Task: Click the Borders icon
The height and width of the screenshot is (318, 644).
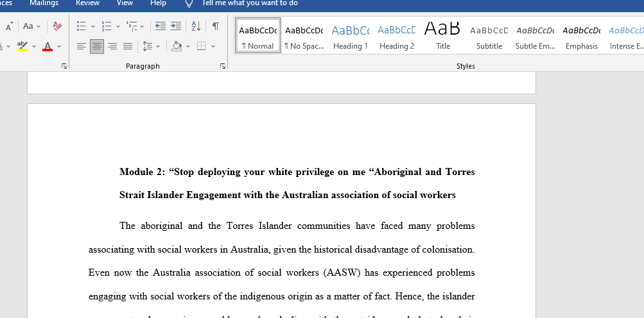Action: pyautogui.click(x=201, y=46)
